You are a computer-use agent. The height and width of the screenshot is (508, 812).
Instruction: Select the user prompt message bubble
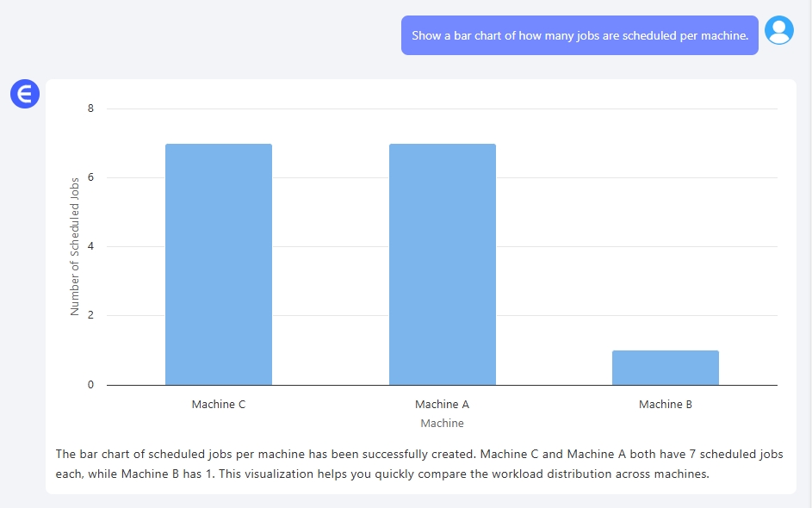tap(580, 35)
